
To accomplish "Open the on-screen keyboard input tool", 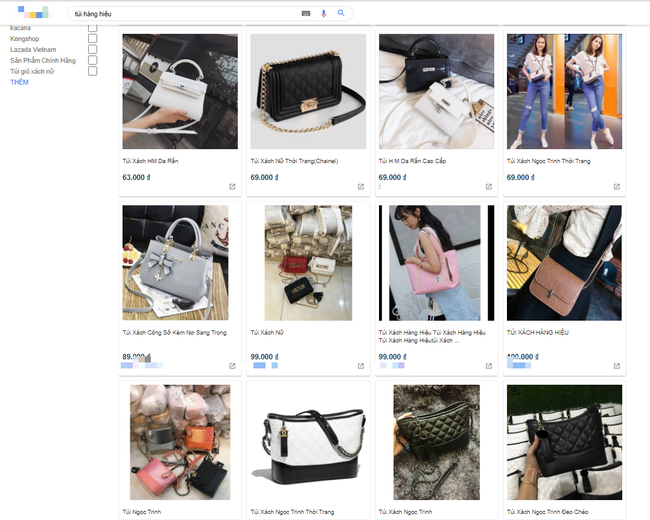I will click(306, 13).
